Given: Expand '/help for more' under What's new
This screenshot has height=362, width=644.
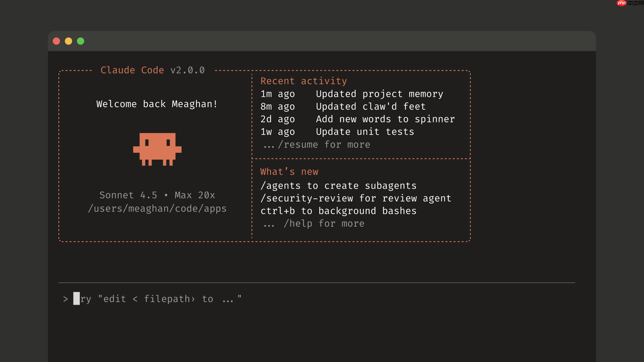Looking at the screenshot, I should tap(324, 223).
